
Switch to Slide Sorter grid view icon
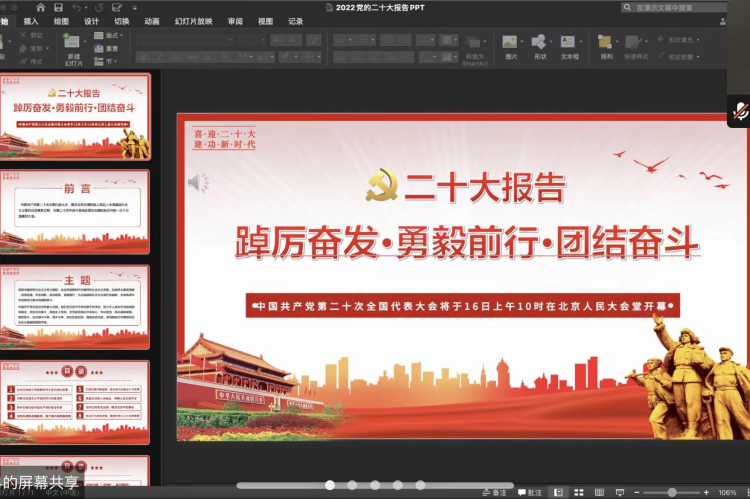click(x=579, y=492)
